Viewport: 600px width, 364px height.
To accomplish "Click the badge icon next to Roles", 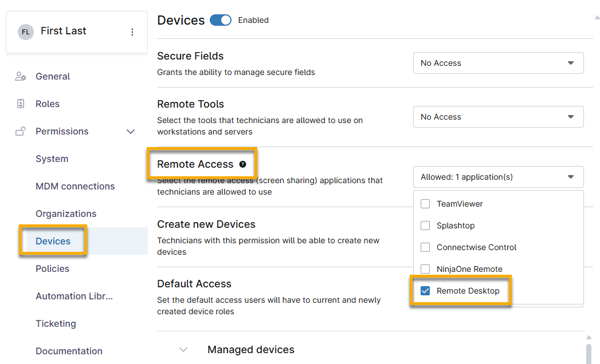I will 21,104.
